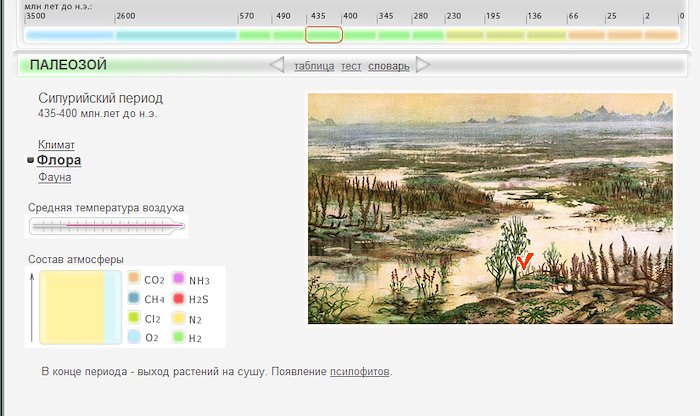
Task: Click the red check mark on the plant
Action: click(x=525, y=261)
